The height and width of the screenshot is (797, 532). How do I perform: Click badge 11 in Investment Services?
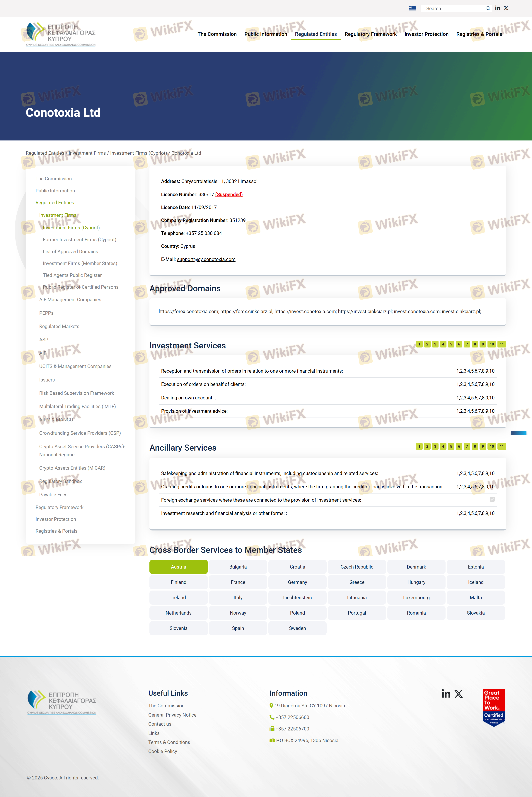tap(502, 344)
